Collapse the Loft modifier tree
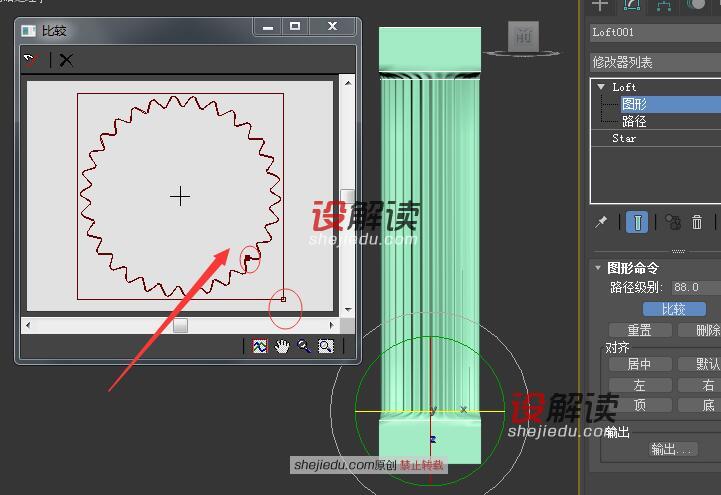The height and width of the screenshot is (495, 721). 600,87
